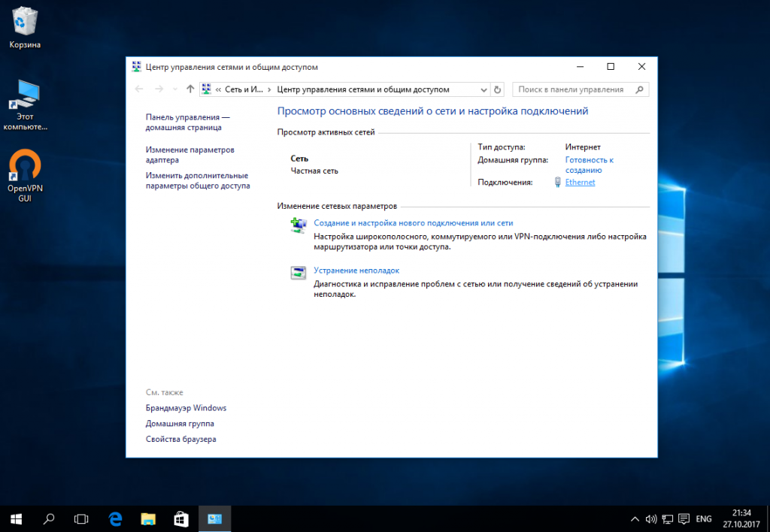
Task: Open recent locations dropdown next to forward arrow
Action: [x=174, y=89]
